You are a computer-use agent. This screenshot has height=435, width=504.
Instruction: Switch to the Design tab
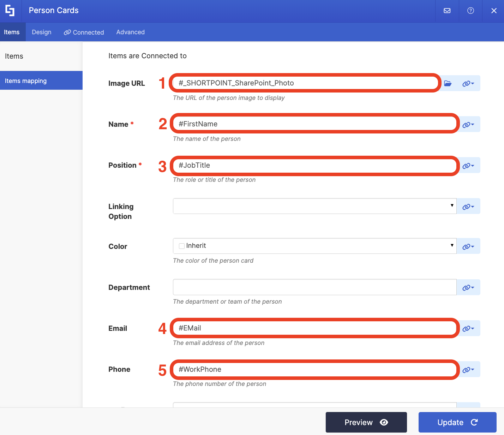(42, 32)
